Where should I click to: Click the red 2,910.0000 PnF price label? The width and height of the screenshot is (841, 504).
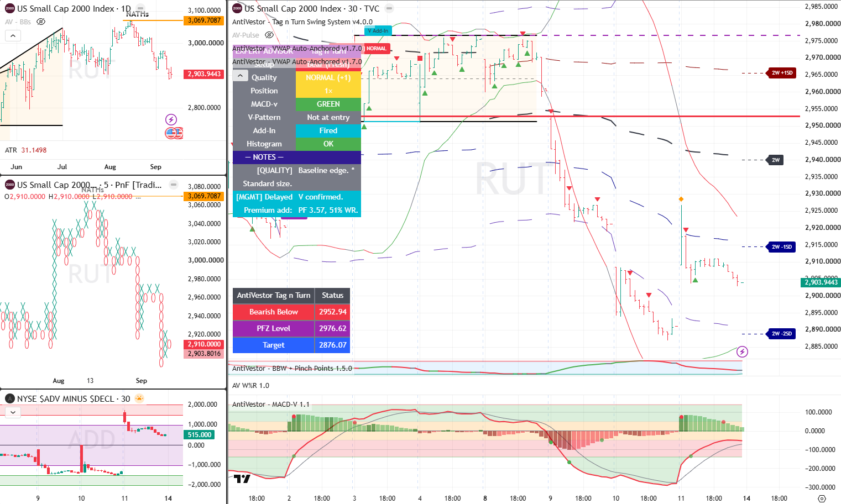[204, 344]
